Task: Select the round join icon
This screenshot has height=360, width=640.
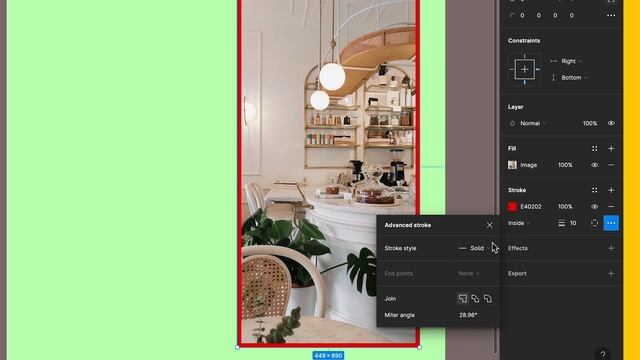Action: coord(488,299)
